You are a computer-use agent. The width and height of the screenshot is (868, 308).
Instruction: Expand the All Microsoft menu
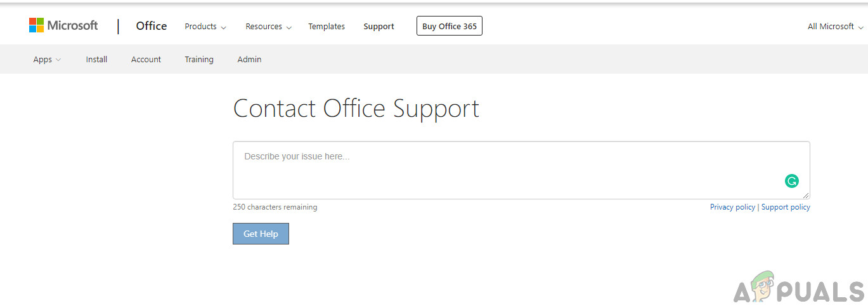tap(834, 27)
